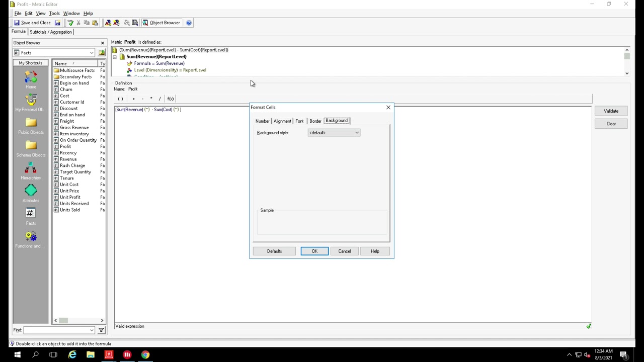
Task: Click the first formatting letters toolbar icon
Action: [108, 23]
